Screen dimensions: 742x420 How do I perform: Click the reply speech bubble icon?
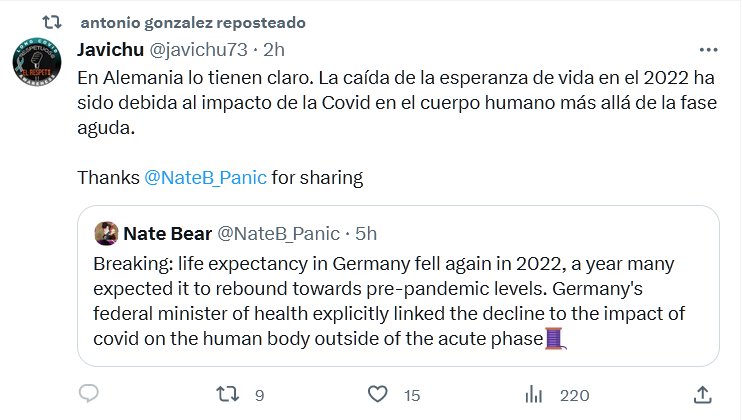pyautogui.click(x=88, y=395)
